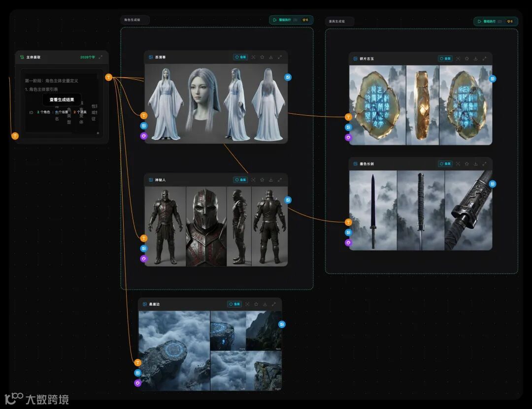Download the 墨色长剑 black sword image
The image size is (532, 409).
476,164
